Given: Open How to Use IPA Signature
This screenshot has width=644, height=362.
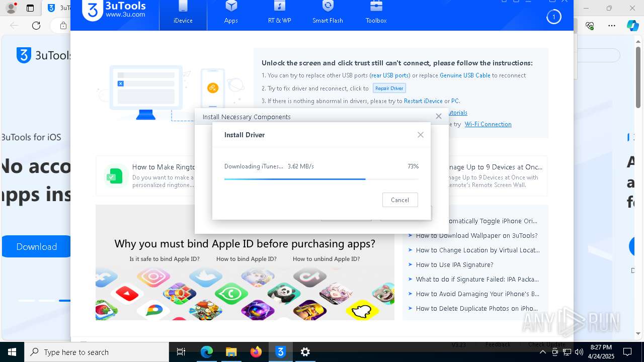Looking at the screenshot, I should click(x=454, y=264).
